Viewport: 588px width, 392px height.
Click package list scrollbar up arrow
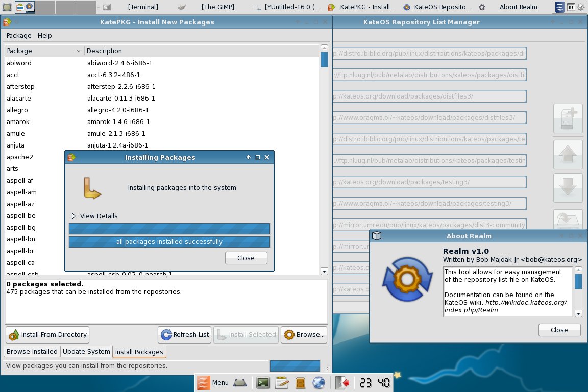click(325, 47)
